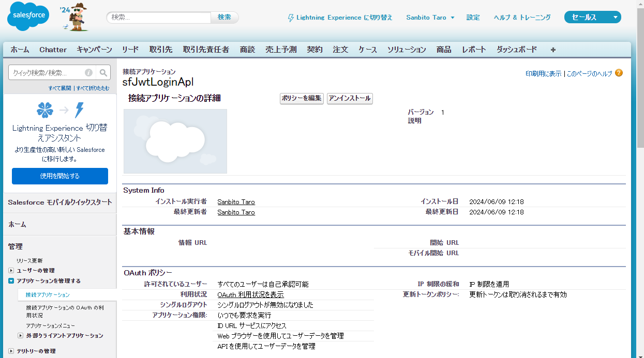Open the リード tab

tap(130, 50)
